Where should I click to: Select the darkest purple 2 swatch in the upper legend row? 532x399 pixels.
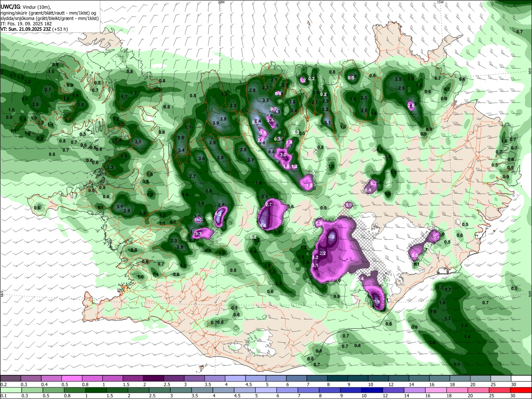tap(153, 379)
